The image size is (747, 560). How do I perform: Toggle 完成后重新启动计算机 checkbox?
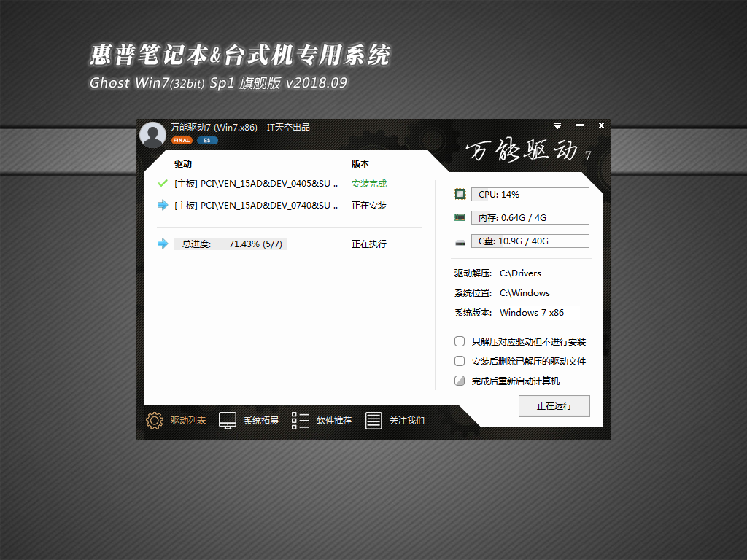(460, 381)
